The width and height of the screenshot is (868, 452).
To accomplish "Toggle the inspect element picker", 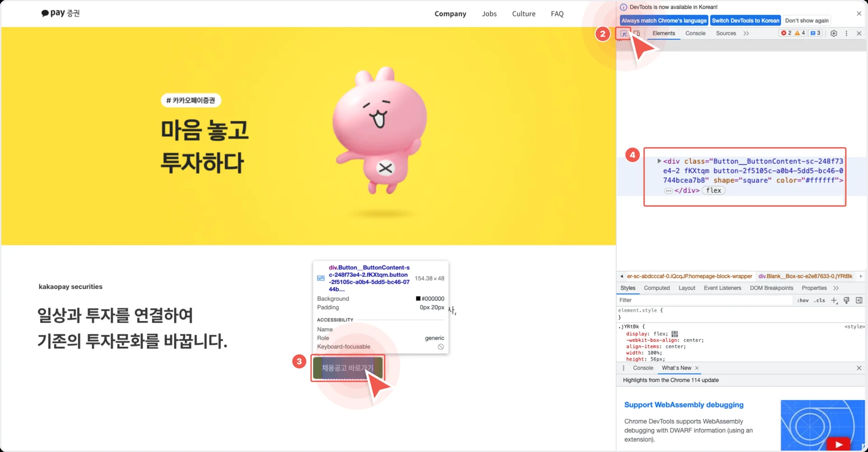I will coord(623,33).
